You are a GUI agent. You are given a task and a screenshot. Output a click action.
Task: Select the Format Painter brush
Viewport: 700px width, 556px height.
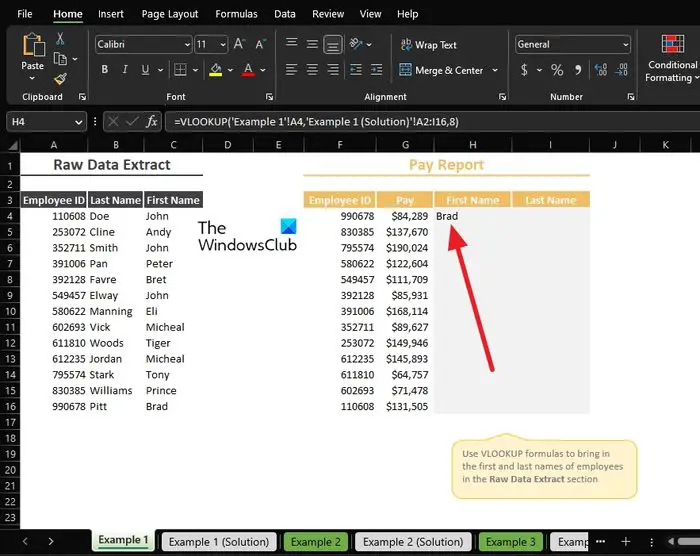(x=60, y=79)
